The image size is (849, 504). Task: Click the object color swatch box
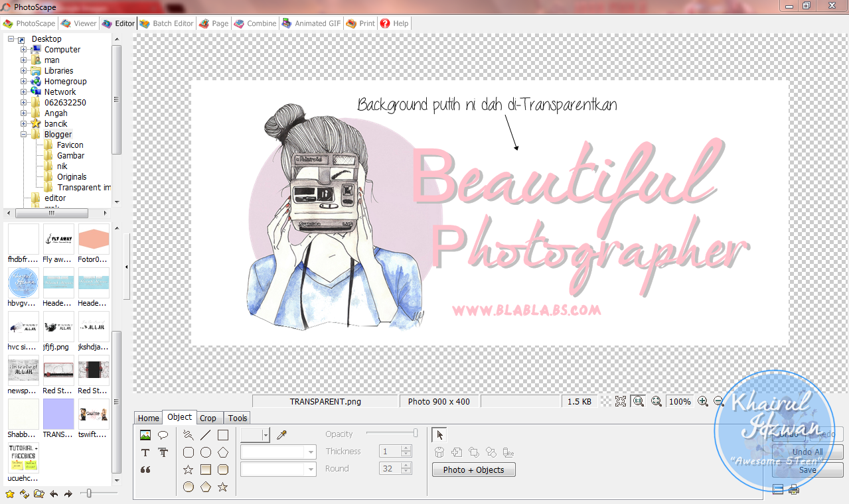point(252,435)
